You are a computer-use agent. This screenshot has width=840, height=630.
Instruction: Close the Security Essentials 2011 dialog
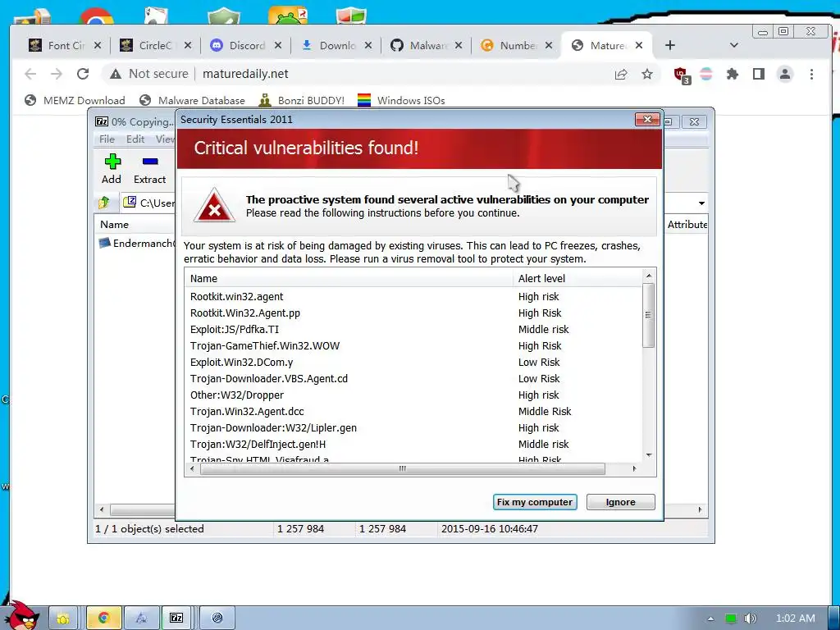647,119
